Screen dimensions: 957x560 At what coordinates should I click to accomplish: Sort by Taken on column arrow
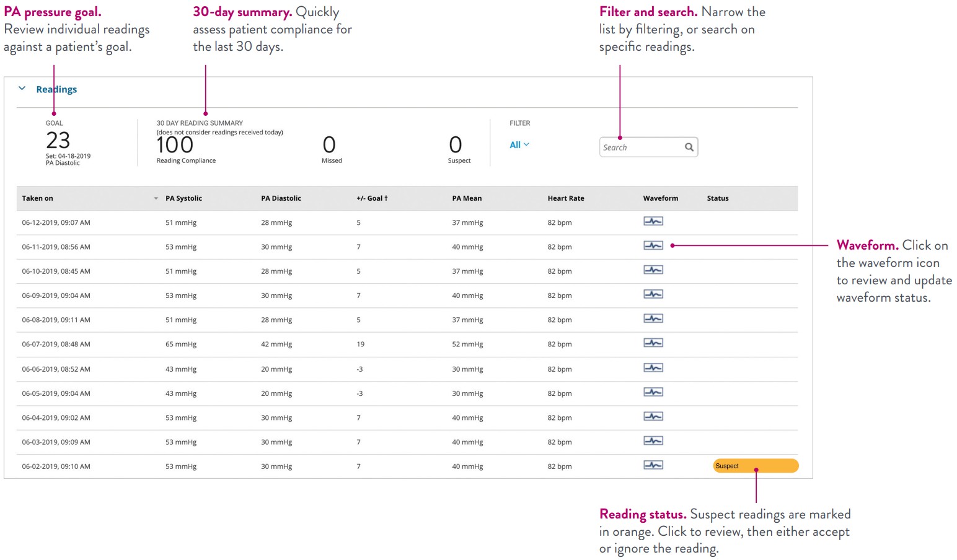pos(156,199)
